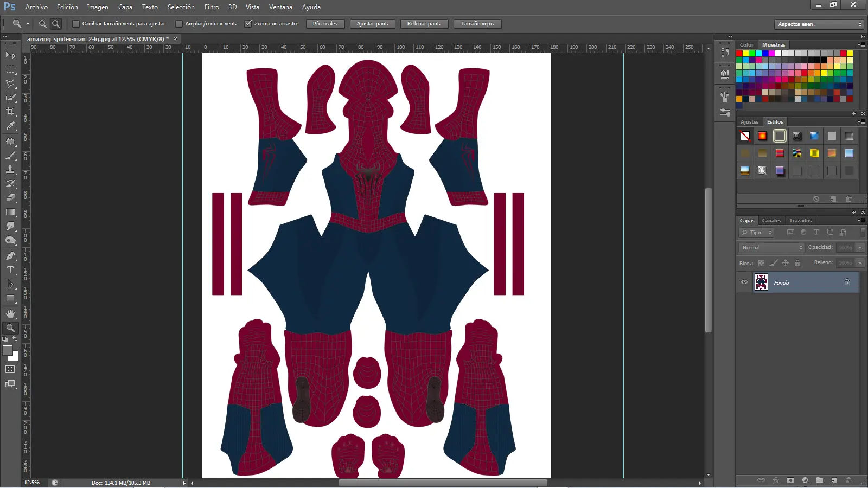
Task: Click the 'Ajustar pant.' button
Action: pos(372,24)
